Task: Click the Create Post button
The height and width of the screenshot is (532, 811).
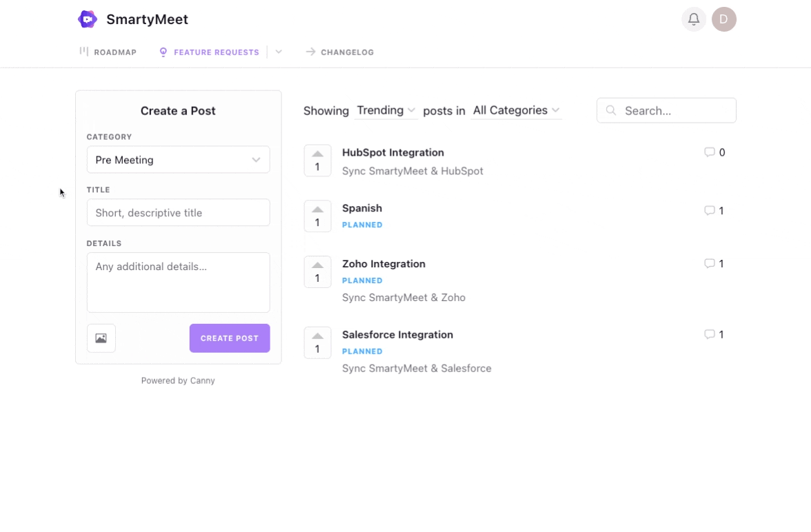Action: point(230,338)
